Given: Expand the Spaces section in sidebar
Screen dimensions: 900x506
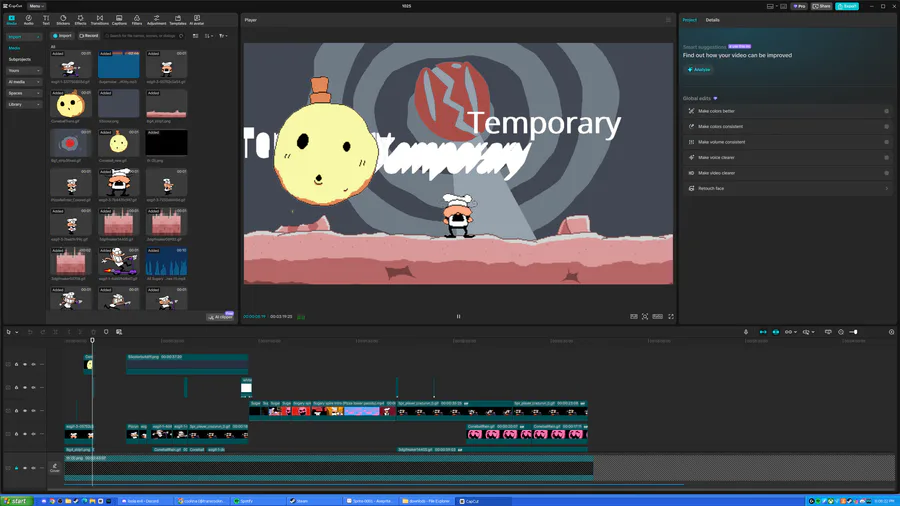Looking at the screenshot, I should coord(24,93).
